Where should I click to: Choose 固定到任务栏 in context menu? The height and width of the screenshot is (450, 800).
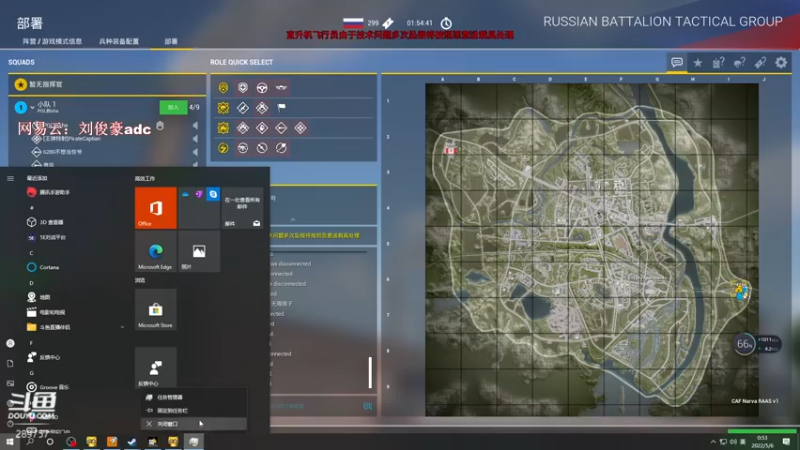coord(193,410)
